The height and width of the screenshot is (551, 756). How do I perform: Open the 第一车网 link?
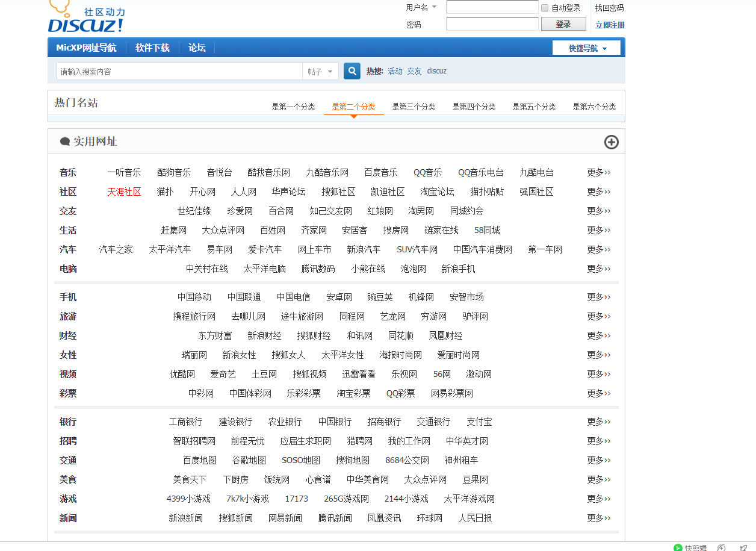[545, 249]
